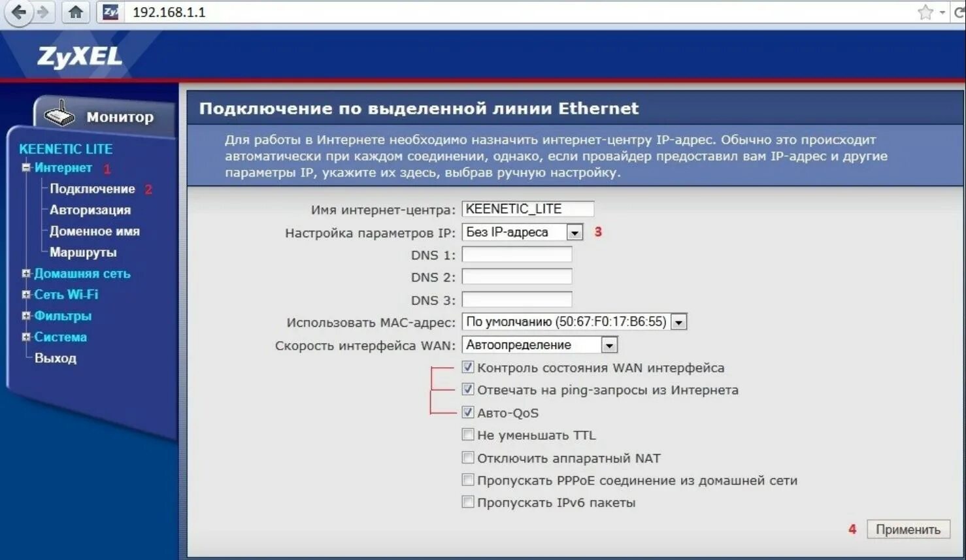Uncheck Авто-QoS checkbox
Image resolution: width=966 pixels, height=560 pixels.
tap(468, 412)
